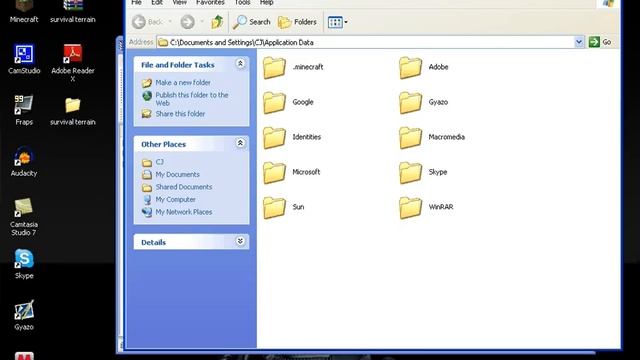This screenshot has width=640, height=360.
Task: Click Share this folder
Action: coord(173,114)
